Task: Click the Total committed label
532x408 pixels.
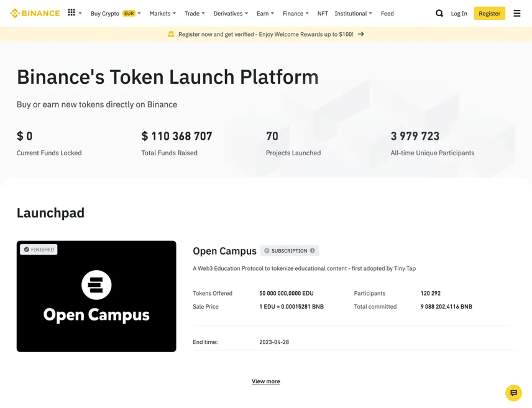Action: (x=375, y=306)
